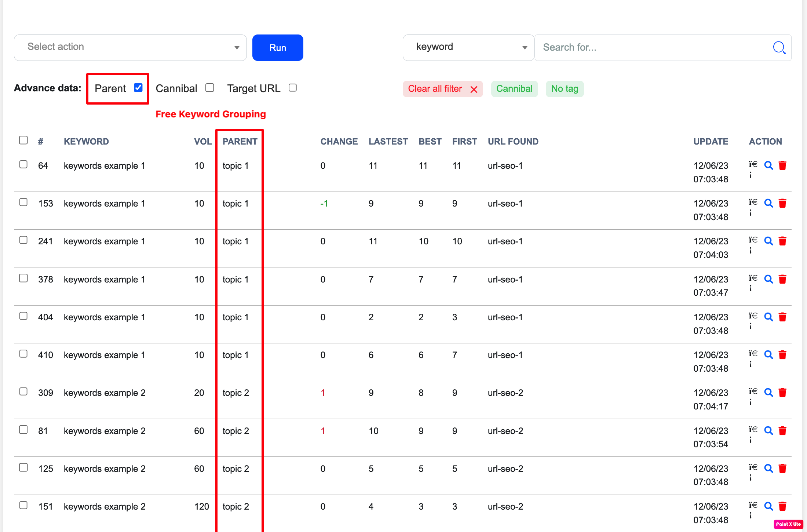
Task: Click PARENT column header
Action: click(x=240, y=142)
